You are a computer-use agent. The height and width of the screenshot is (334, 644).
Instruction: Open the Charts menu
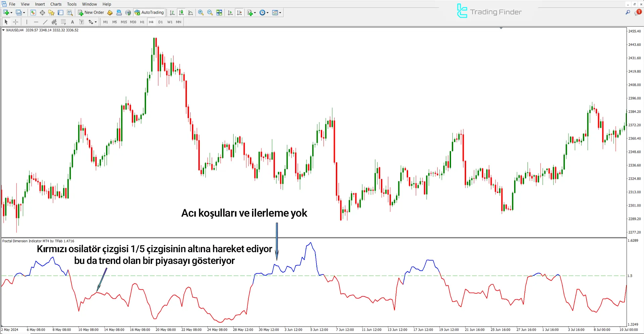pos(56,4)
